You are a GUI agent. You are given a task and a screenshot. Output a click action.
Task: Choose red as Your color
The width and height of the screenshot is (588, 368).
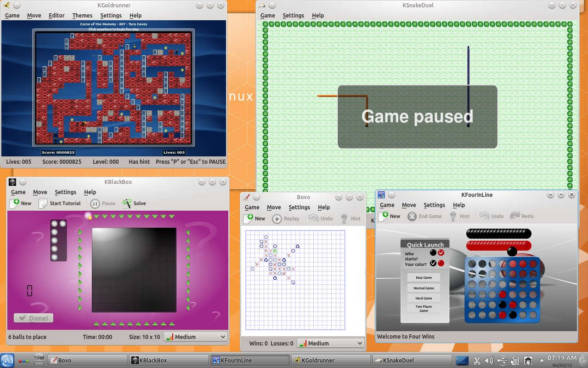441,263
